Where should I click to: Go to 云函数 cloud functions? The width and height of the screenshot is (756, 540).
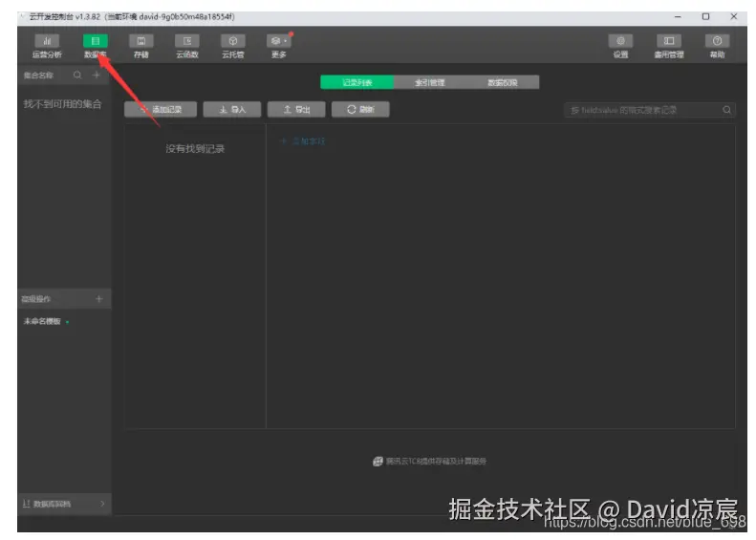point(187,46)
